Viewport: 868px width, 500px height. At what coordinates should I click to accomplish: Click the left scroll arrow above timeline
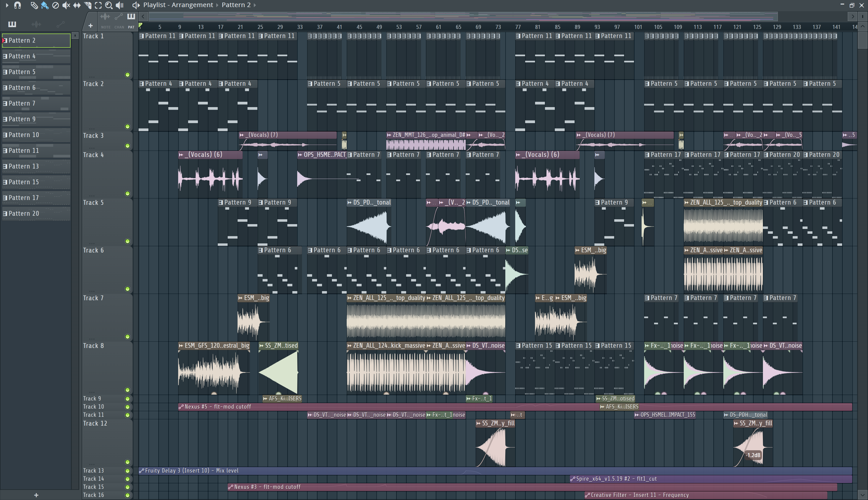(143, 16)
